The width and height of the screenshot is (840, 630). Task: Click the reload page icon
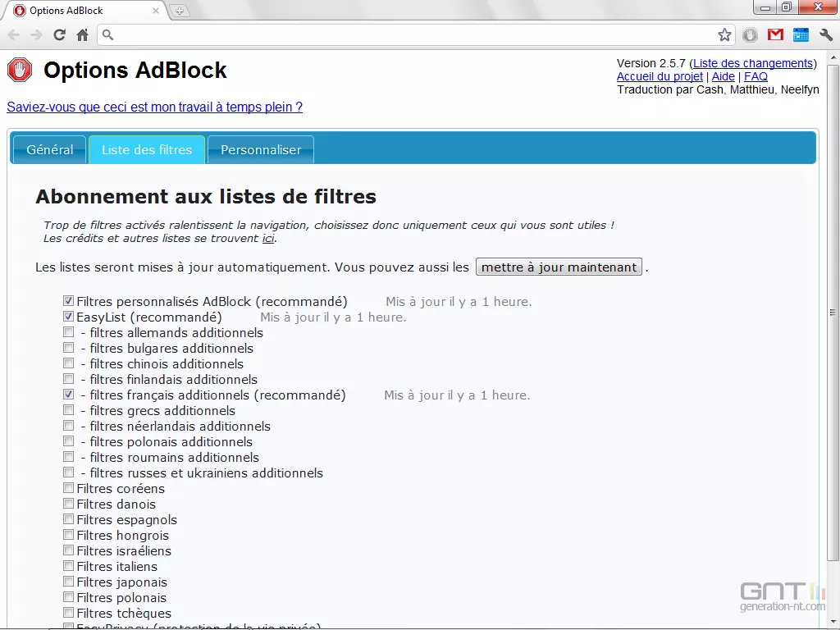58,35
